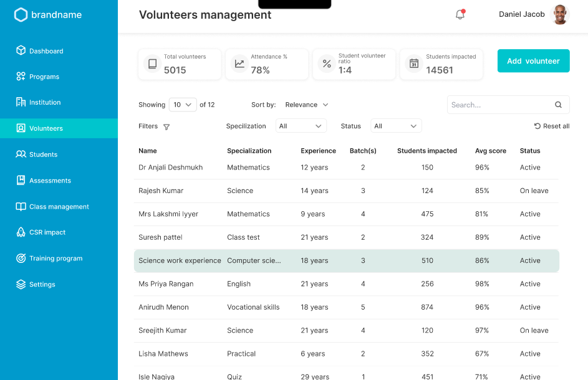Image resolution: width=588 pixels, height=380 pixels.
Task: Click the Daniel Jacob user name
Action: pyautogui.click(x=522, y=14)
